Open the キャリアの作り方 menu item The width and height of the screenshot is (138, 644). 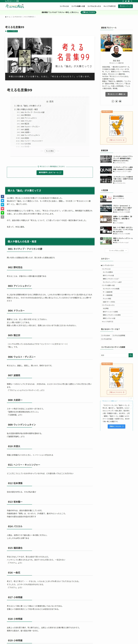tap(109, 6)
